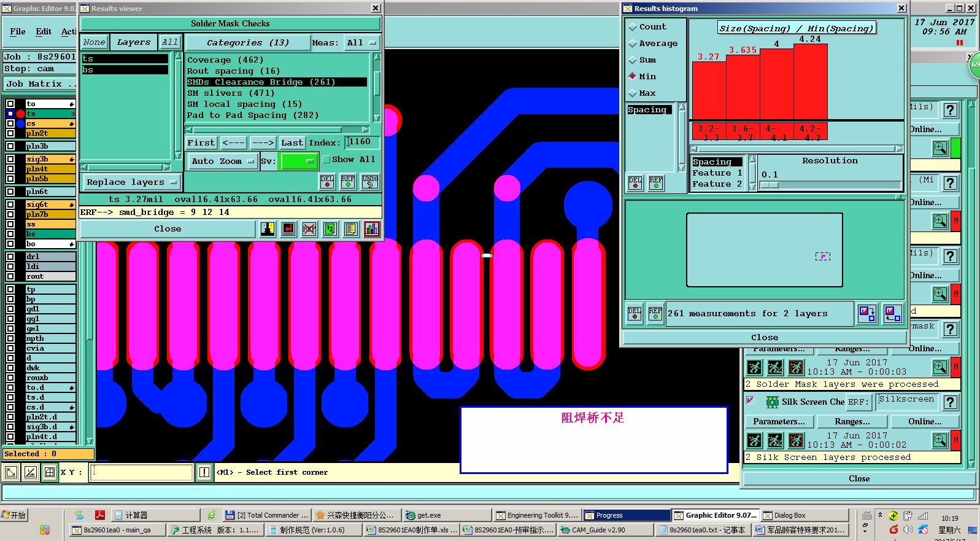Click the next ---> button
980x541 pixels.
click(263, 143)
